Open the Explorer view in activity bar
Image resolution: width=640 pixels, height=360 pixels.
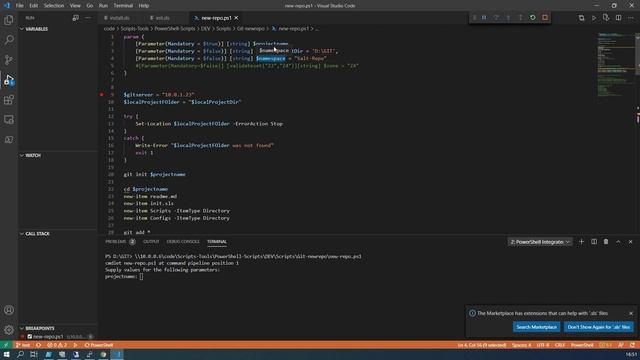[9, 20]
